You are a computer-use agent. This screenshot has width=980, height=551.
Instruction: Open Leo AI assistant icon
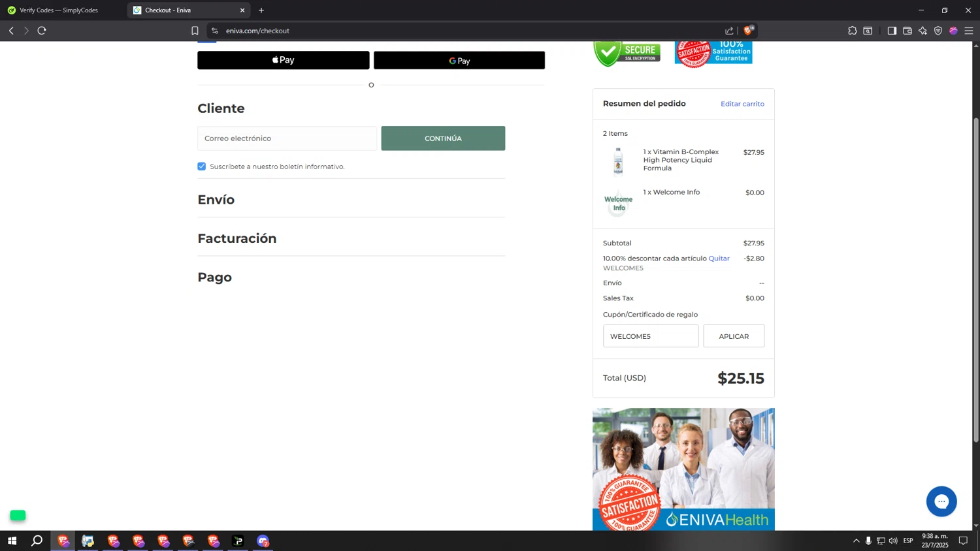click(x=923, y=31)
